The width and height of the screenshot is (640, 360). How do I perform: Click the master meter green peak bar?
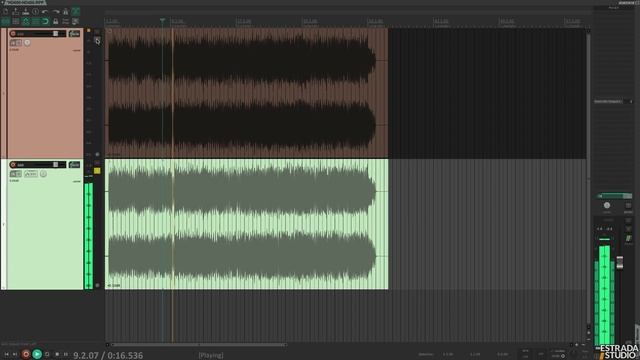[604, 294]
